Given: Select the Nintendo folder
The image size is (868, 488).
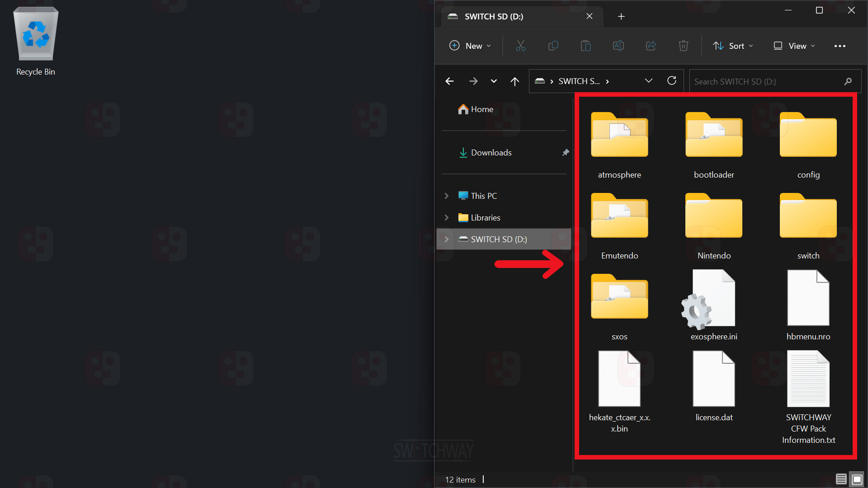Looking at the screenshot, I should pyautogui.click(x=714, y=226).
